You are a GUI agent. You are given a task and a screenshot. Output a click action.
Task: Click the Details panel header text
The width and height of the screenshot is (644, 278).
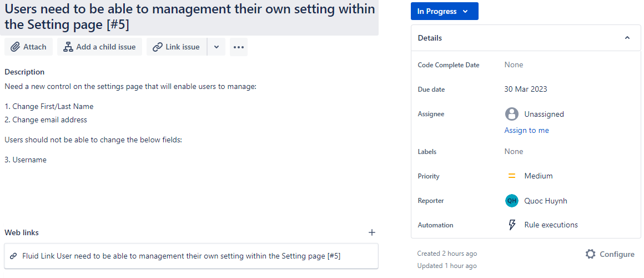(x=430, y=38)
